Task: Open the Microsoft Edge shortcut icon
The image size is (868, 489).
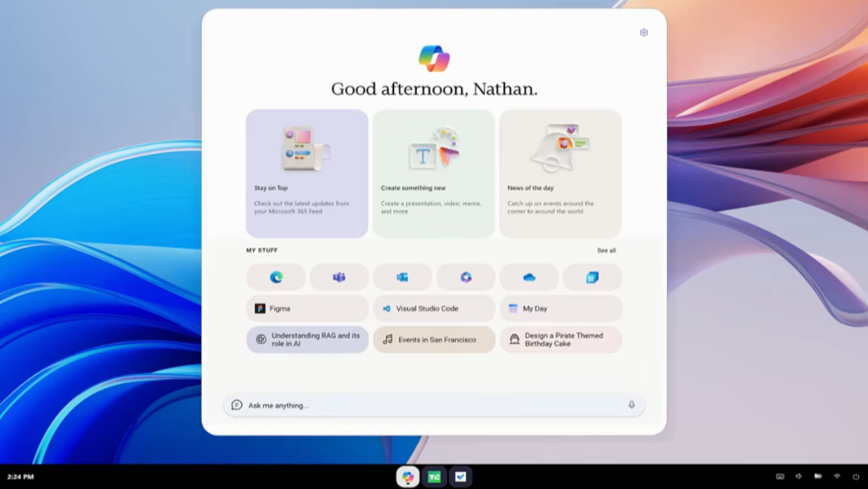Action: [276, 277]
